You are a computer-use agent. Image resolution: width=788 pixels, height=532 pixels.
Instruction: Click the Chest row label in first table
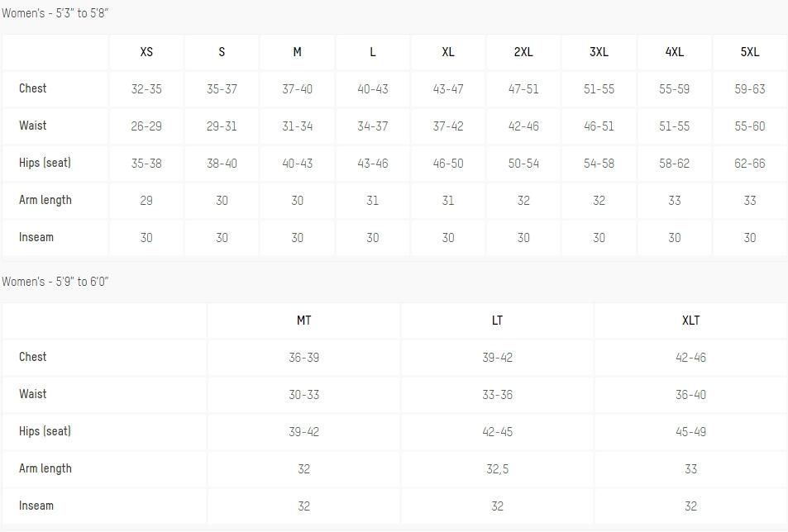tap(33, 88)
